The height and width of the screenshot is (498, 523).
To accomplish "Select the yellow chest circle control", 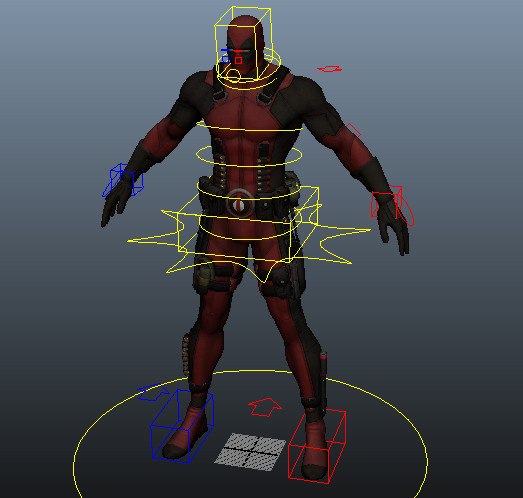I will click(249, 127).
